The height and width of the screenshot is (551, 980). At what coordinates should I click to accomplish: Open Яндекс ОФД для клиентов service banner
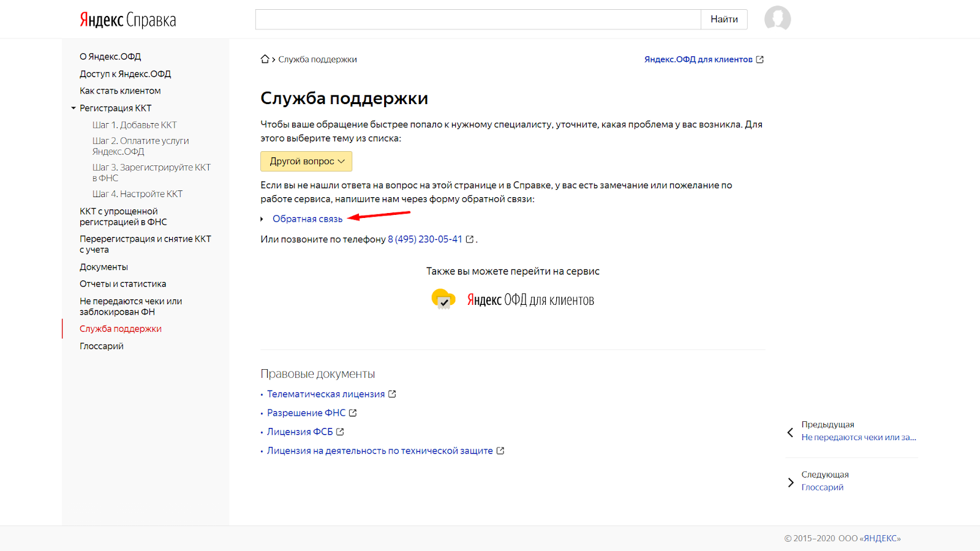513,299
